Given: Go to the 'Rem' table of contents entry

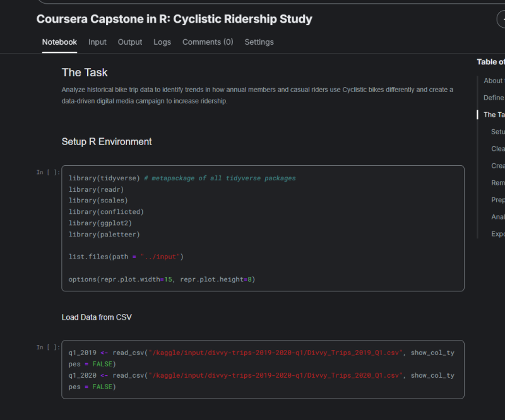Looking at the screenshot, I should pyautogui.click(x=498, y=183).
